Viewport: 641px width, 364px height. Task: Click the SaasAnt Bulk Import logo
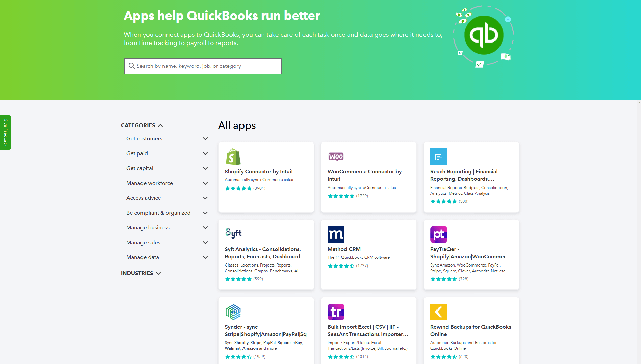coord(336,312)
